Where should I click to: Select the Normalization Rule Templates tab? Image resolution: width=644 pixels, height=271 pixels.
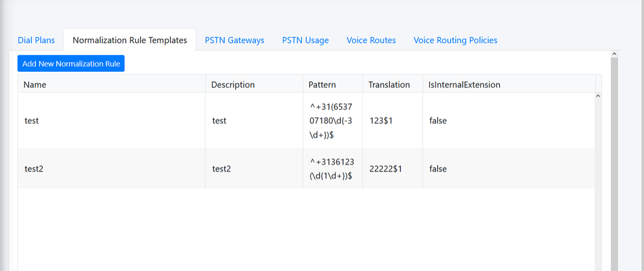pos(130,40)
